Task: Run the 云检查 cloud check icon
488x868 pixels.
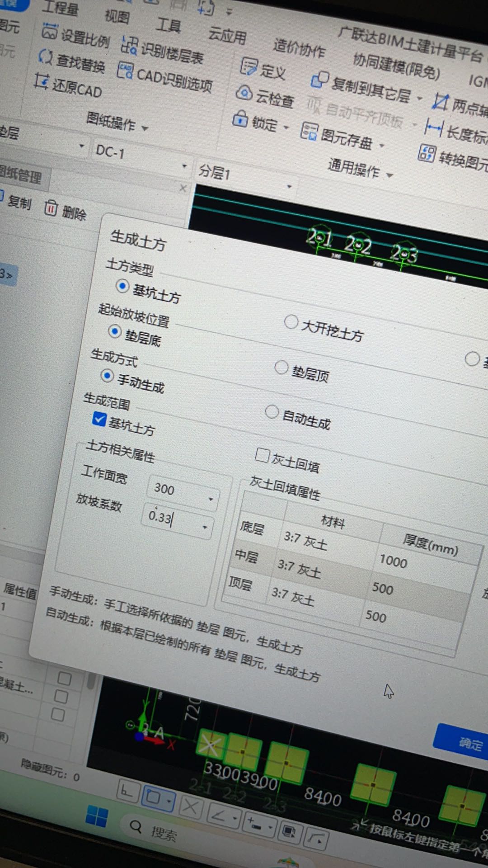Action: pos(244,93)
